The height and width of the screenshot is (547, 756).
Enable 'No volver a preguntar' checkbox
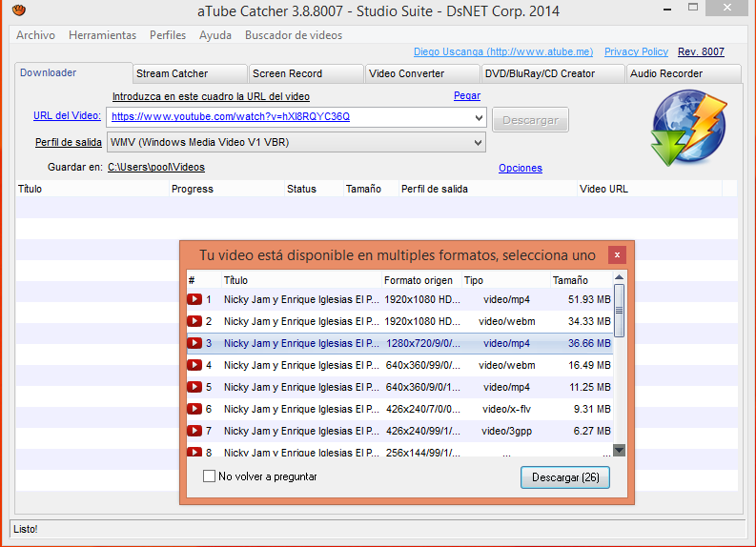[x=209, y=476]
